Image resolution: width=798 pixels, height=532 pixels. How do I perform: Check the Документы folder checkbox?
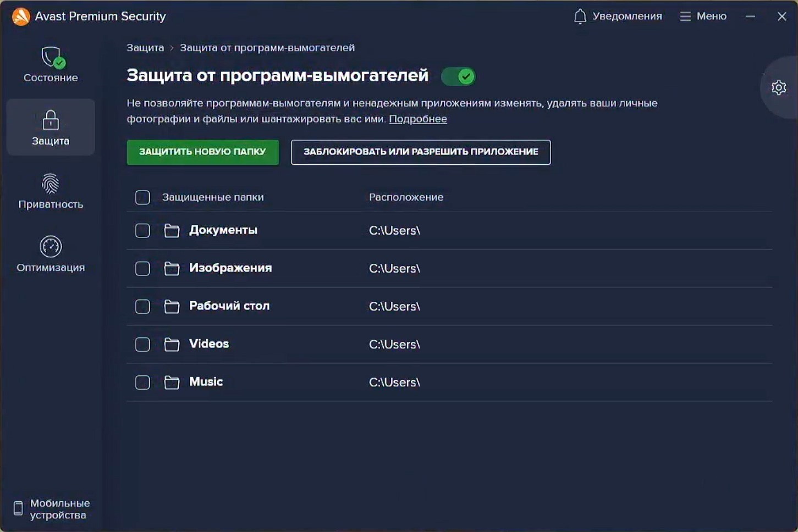coord(142,230)
